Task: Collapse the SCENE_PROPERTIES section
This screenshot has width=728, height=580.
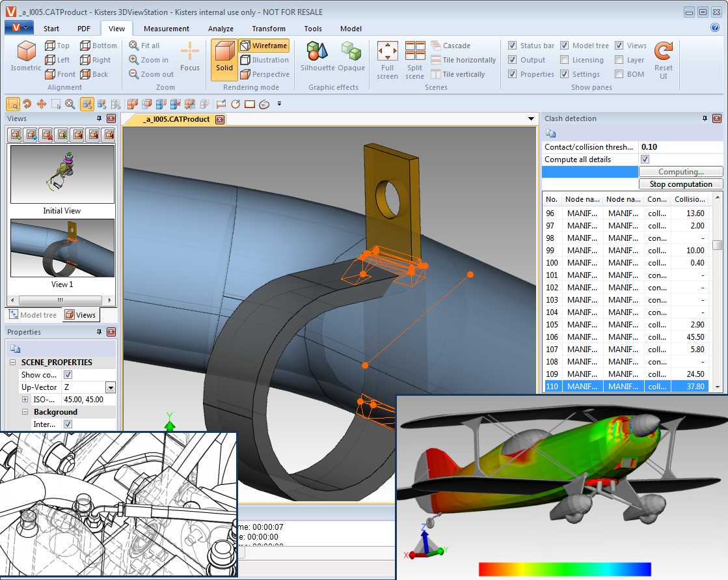Action: click(x=13, y=363)
